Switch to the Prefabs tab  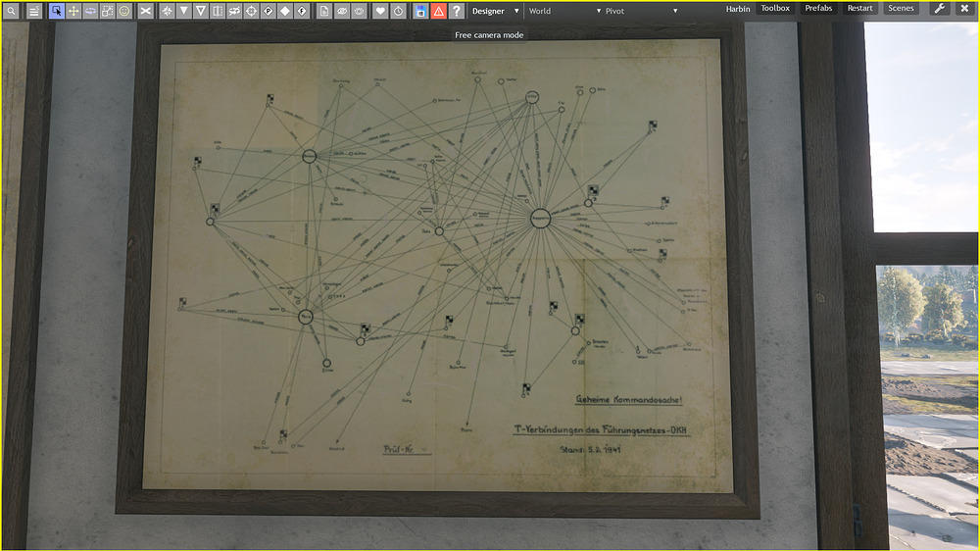click(818, 9)
